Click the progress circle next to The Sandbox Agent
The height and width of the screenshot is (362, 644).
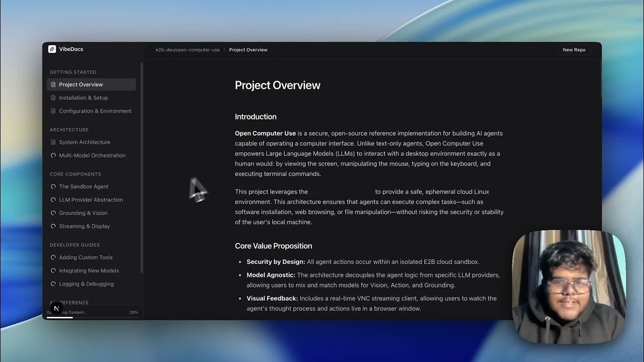(53, 186)
